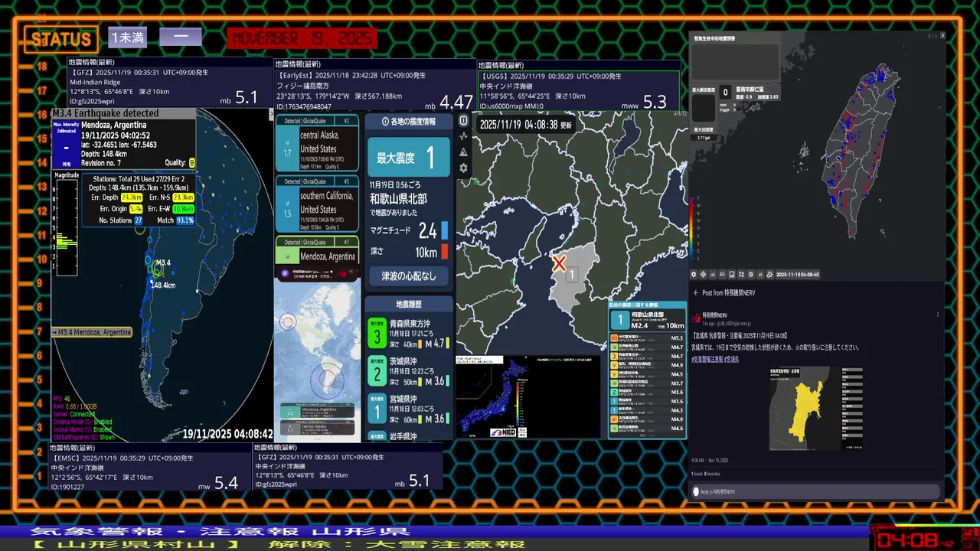Screen dimensions: 980x551
Task: Open settings gear beside the Japan map
Action: click(463, 168)
